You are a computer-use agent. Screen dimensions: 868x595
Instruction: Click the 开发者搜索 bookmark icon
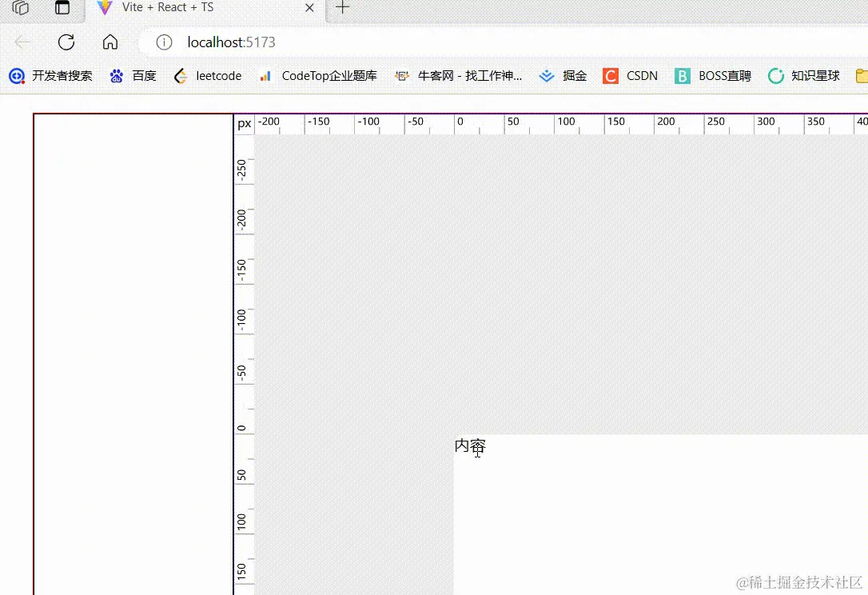tap(16, 75)
